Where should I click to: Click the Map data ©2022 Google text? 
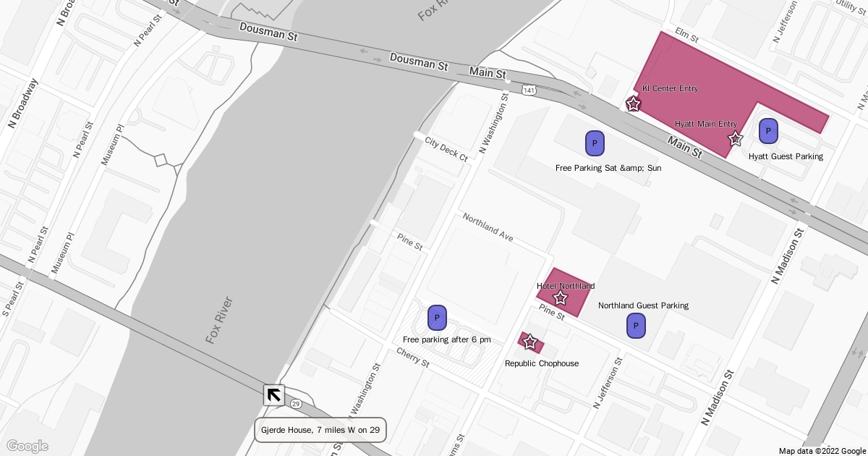pos(820,451)
